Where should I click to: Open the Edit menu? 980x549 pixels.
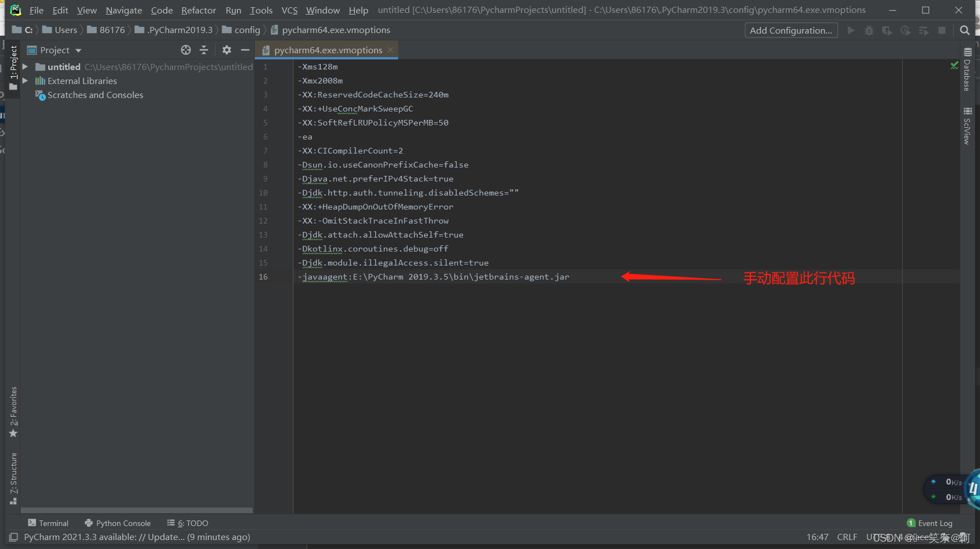60,10
